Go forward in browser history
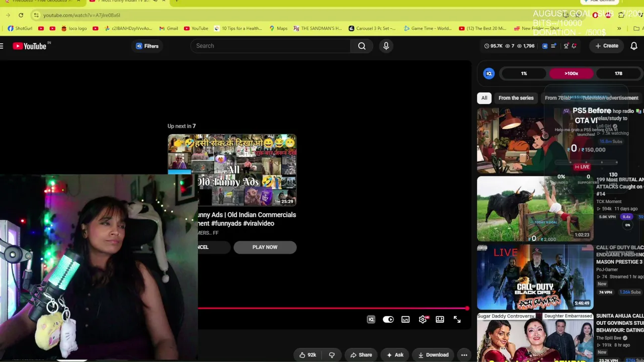Image resolution: width=644 pixels, height=362 pixels. coord(8,15)
